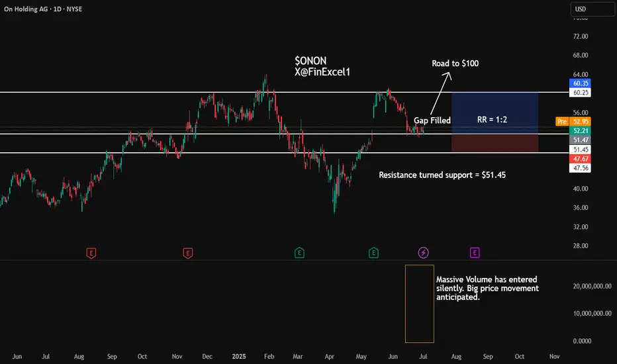Click the Mar label on time axis
617x364 pixels.
(298, 356)
